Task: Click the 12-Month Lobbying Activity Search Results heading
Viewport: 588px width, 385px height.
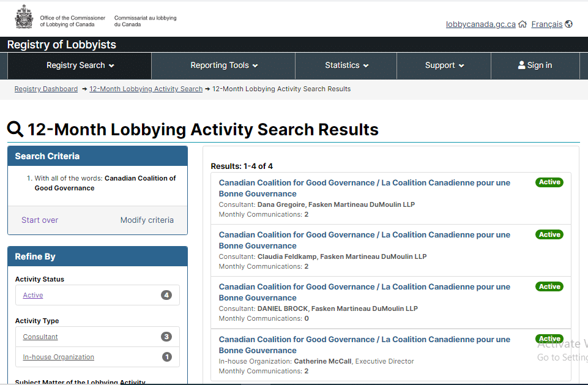Action: [203, 130]
